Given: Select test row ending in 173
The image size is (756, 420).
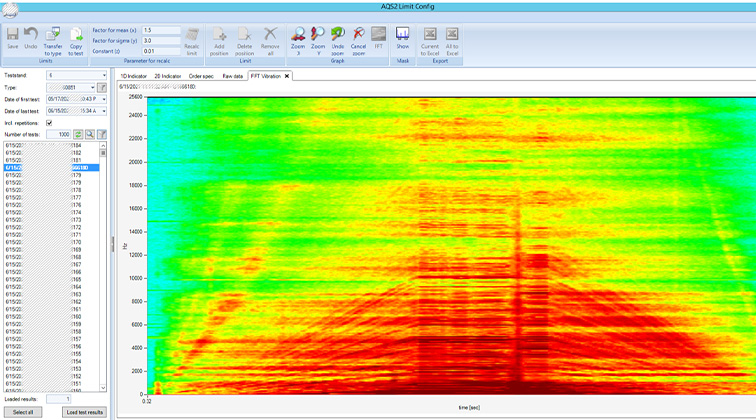Looking at the screenshot, I should [52, 220].
